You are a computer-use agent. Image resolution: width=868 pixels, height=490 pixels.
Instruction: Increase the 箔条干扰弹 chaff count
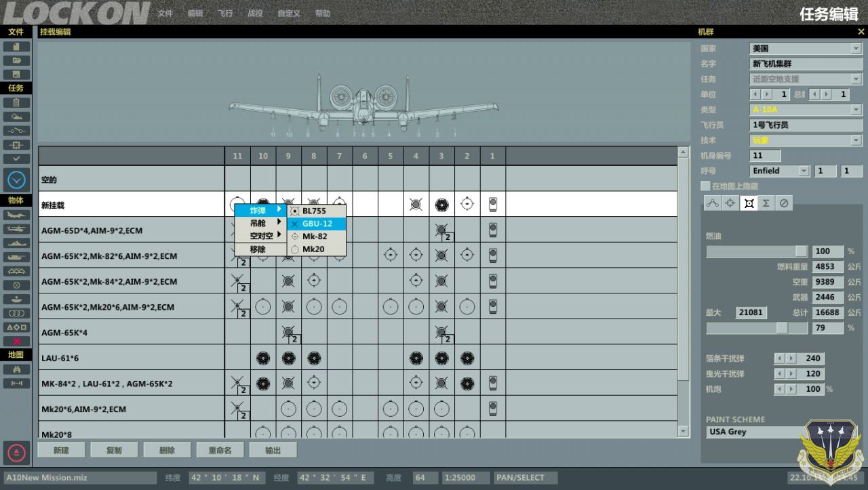pyautogui.click(x=791, y=358)
